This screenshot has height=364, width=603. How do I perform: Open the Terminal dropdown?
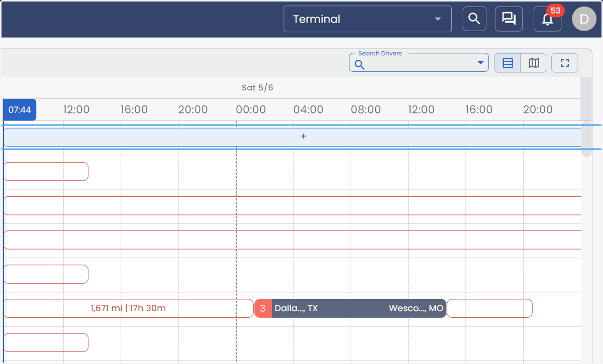[x=367, y=19]
